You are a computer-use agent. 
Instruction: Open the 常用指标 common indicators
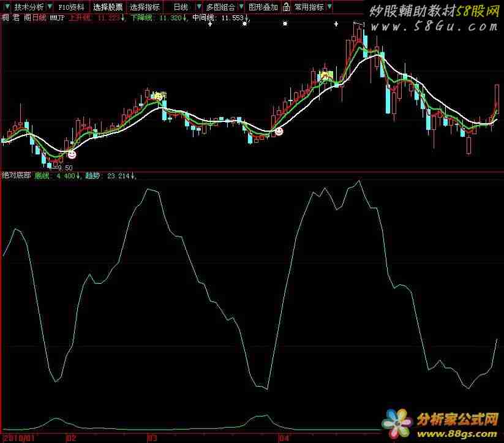[309, 7]
